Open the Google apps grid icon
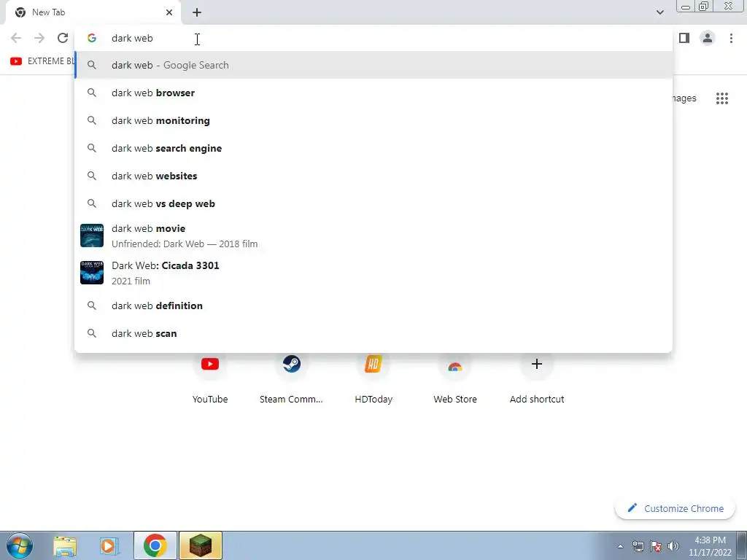Image resolution: width=747 pixels, height=560 pixels. point(721,98)
